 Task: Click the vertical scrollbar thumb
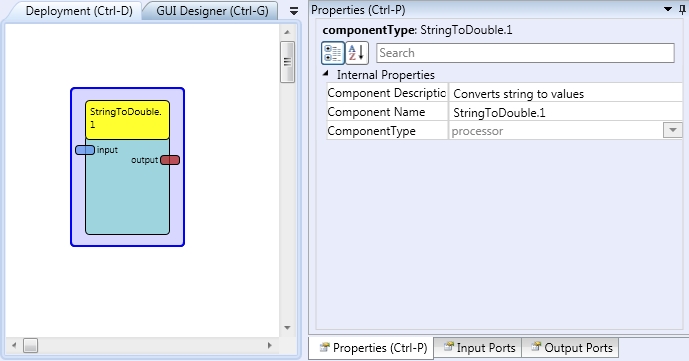click(x=287, y=62)
